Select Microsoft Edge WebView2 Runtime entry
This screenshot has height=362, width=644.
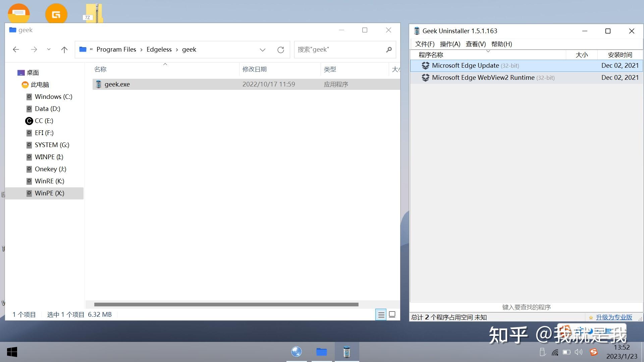click(x=483, y=77)
